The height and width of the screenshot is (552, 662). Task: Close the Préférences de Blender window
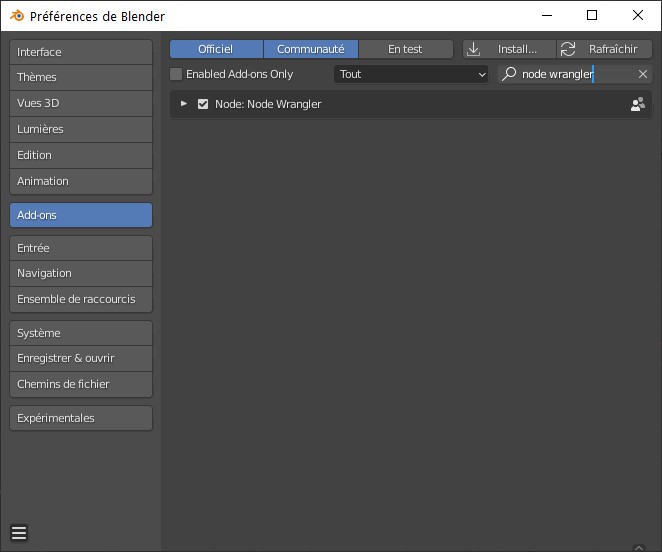(x=638, y=16)
